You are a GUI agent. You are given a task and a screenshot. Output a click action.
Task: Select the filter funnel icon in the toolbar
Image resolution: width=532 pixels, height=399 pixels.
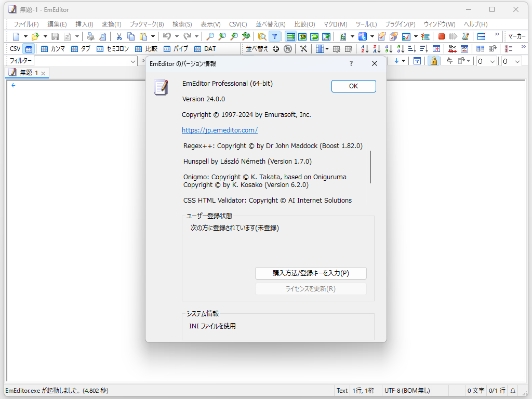274,36
